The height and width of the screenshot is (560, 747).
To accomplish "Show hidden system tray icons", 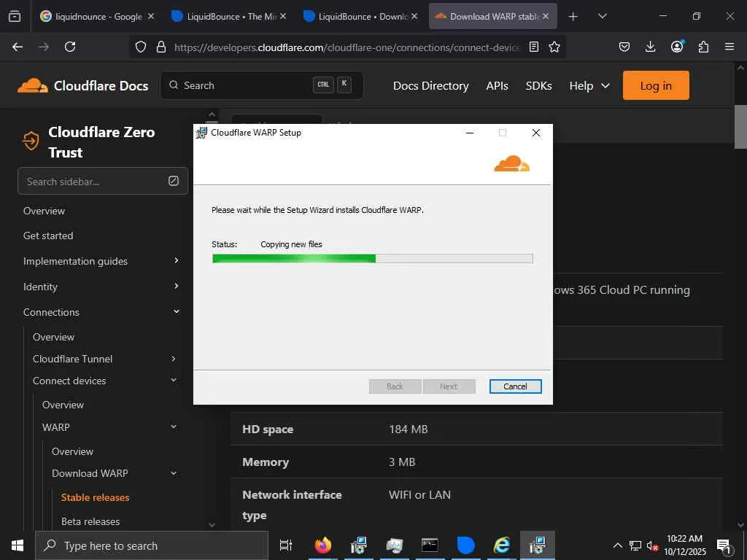I will point(617,545).
